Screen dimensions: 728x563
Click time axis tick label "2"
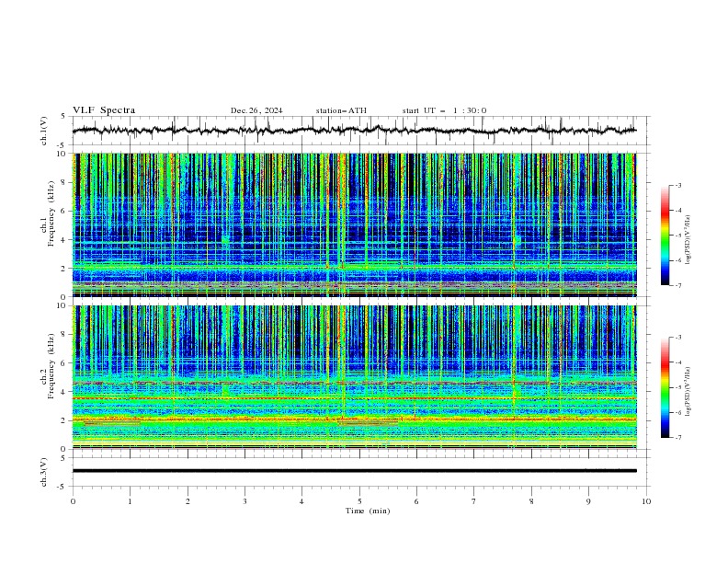[x=188, y=501]
